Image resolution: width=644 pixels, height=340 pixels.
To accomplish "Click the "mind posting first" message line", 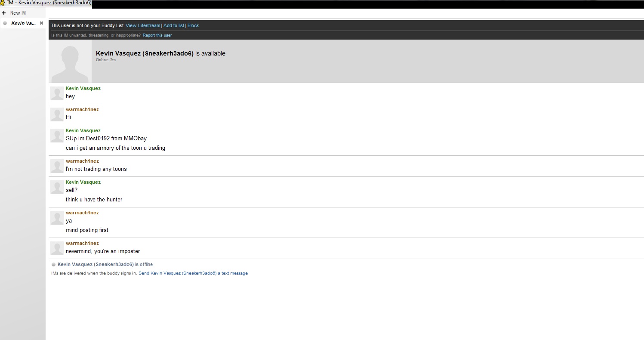I will point(87,230).
